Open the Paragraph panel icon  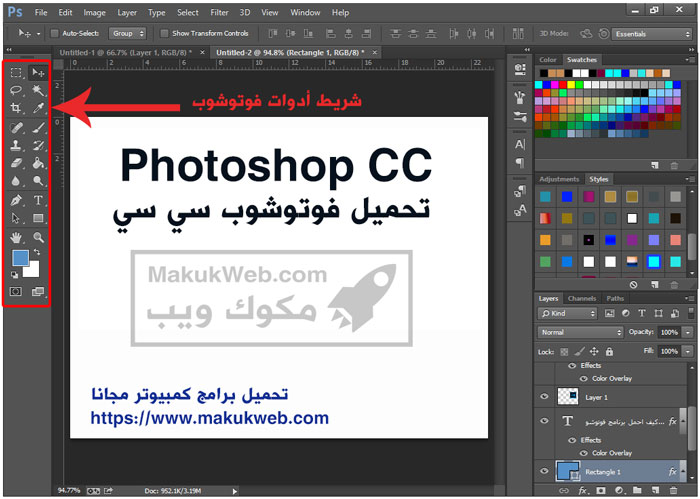(x=520, y=162)
